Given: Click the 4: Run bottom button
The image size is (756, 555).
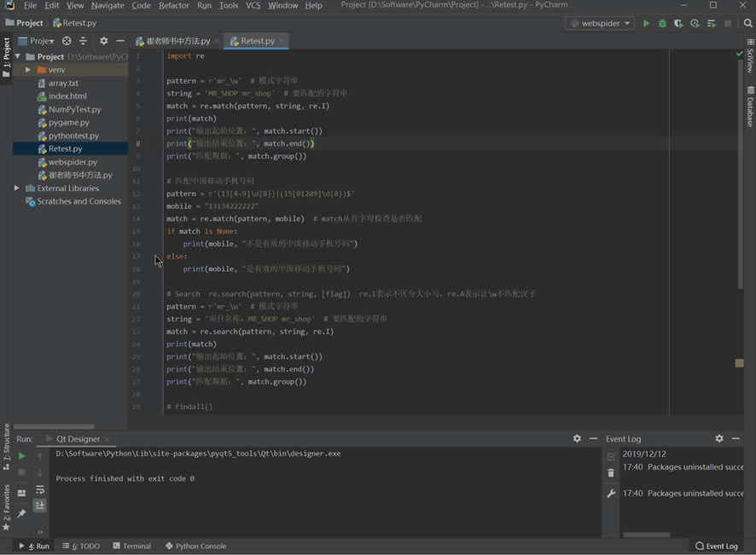Looking at the screenshot, I should (x=35, y=546).
